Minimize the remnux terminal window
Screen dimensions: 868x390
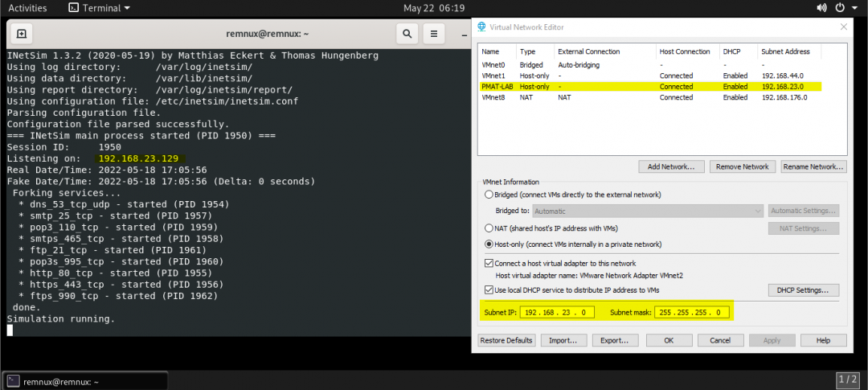pos(465,35)
